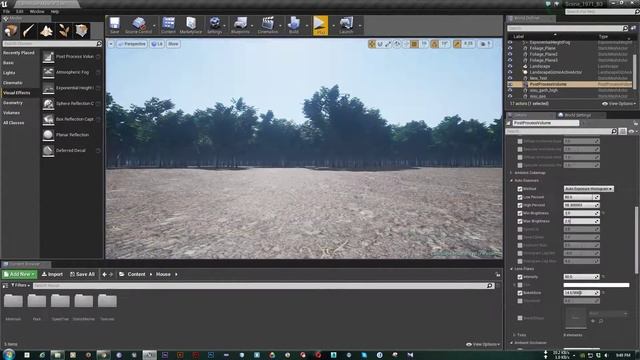Hide the Landscape actor via eye icon
Image resolution: width=640 pixels, height=360 pixels.
pyautogui.click(x=510, y=66)
